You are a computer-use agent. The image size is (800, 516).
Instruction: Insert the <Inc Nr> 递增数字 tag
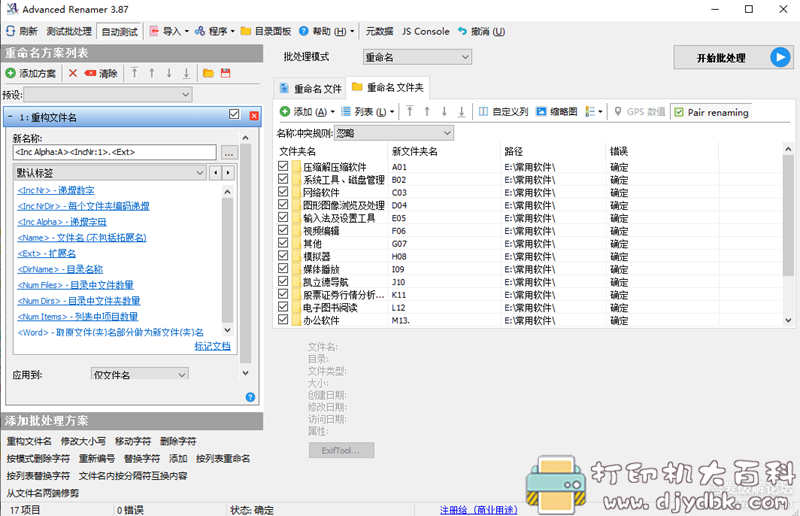(x=56, y=190)
